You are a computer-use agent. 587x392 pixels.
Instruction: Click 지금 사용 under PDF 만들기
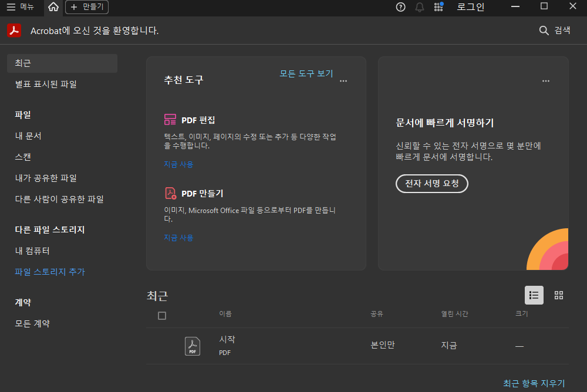click(178, 238)
